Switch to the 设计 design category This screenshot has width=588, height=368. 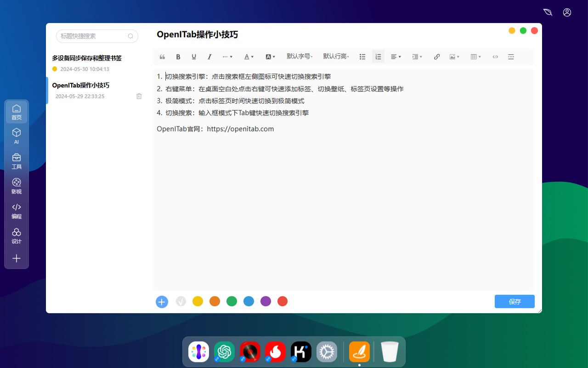17,236
